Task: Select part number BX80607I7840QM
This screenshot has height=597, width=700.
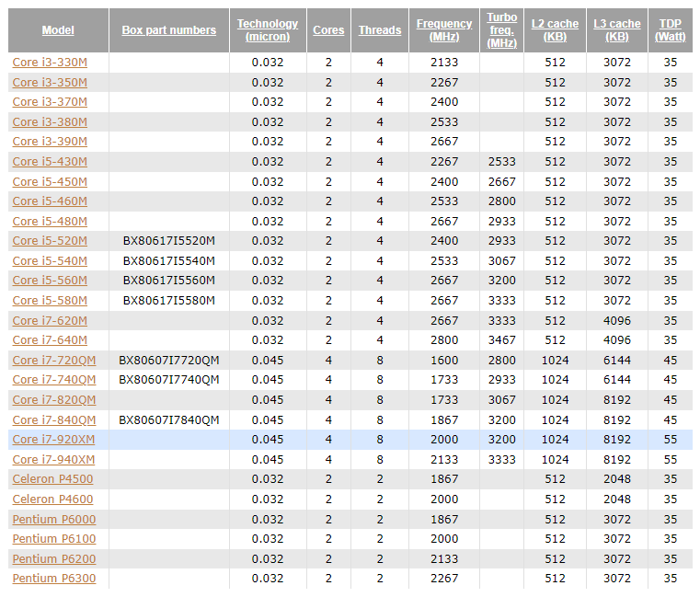Action: [168, 420]
